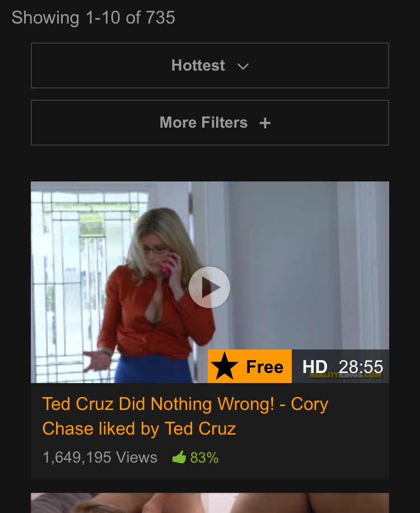Click the 'Chase liked by Ted Cruz' title line

pyautogui.click(x=139, y=428)
